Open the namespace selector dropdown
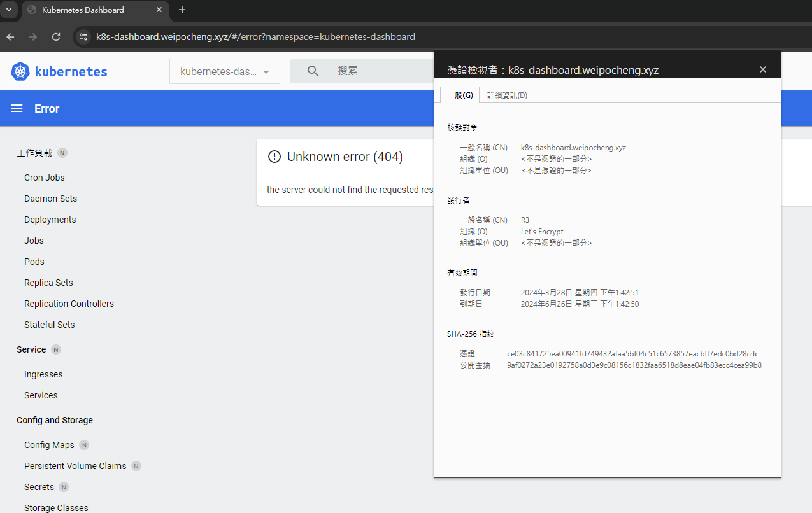This screenshot has width=812, height=513. tap(225, 71)
